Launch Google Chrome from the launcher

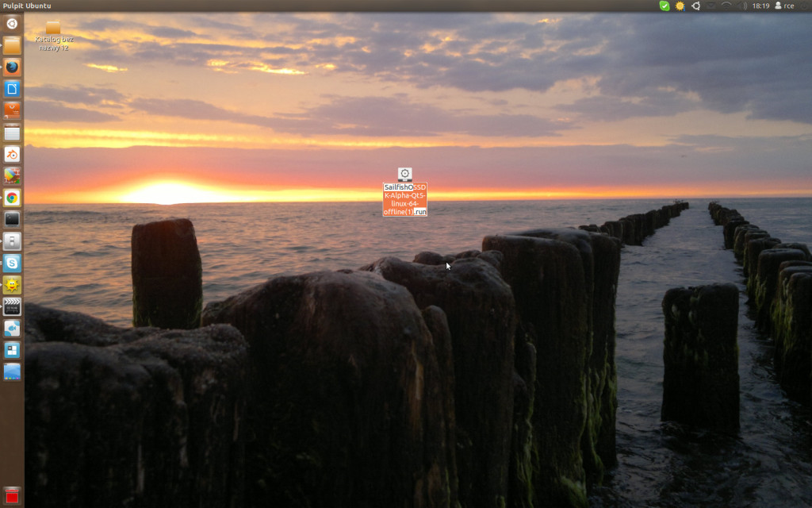(x=12, y=198)
